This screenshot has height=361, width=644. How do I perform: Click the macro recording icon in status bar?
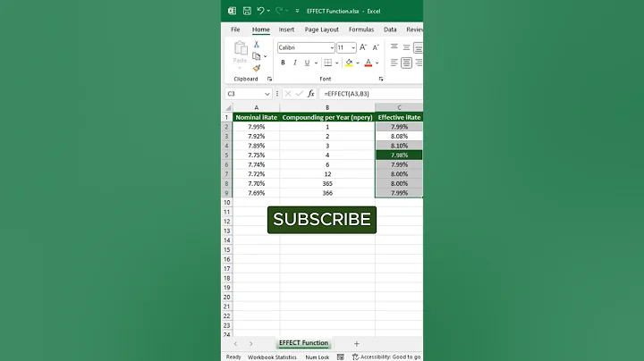tap(341, 357)
